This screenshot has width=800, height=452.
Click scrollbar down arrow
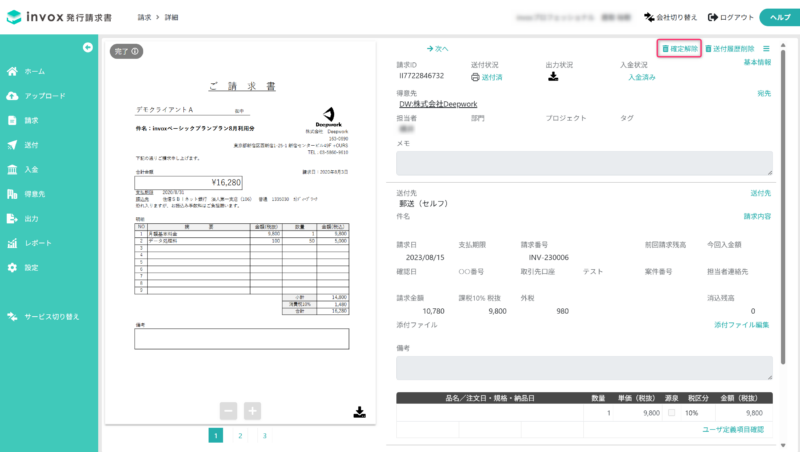[783, 445]
